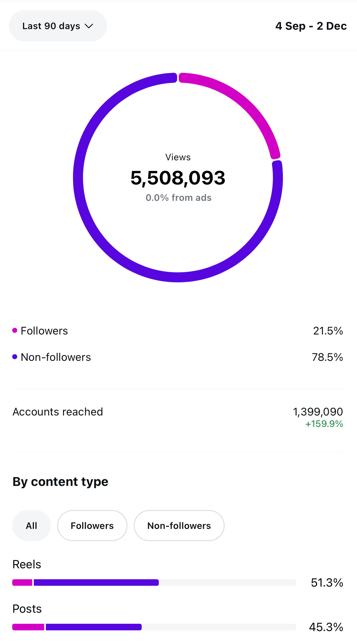Image resolution: width=357 pixels, height=644 pixels.
Task: Select the Non-followers 78.5% row
Action: pyautogui.click(x=178, y=357)
